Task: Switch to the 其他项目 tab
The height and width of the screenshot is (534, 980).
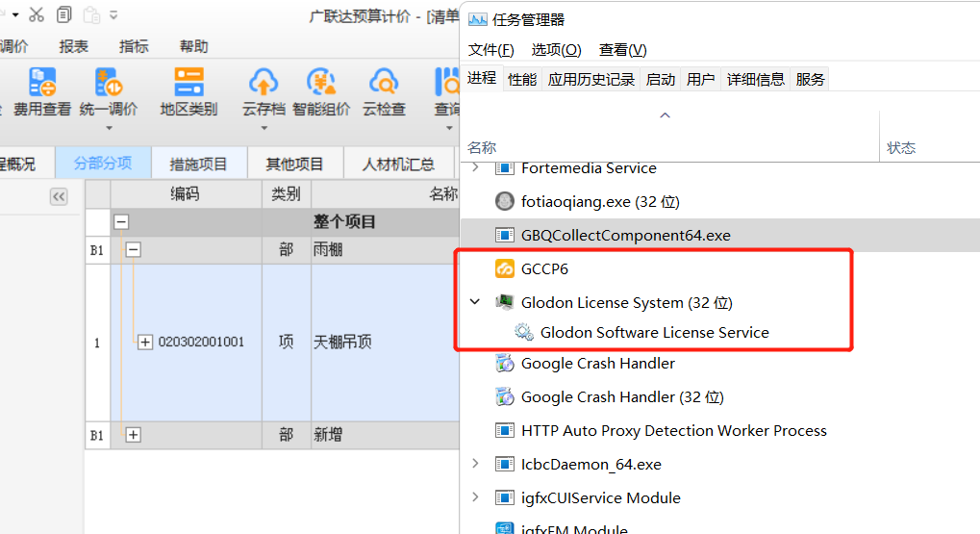Action: point(295,164)
